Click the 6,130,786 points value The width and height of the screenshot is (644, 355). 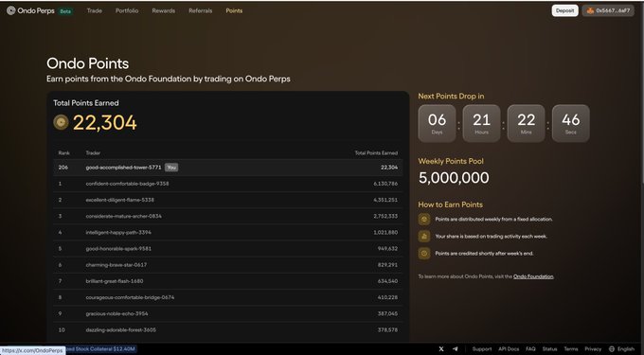385,184
